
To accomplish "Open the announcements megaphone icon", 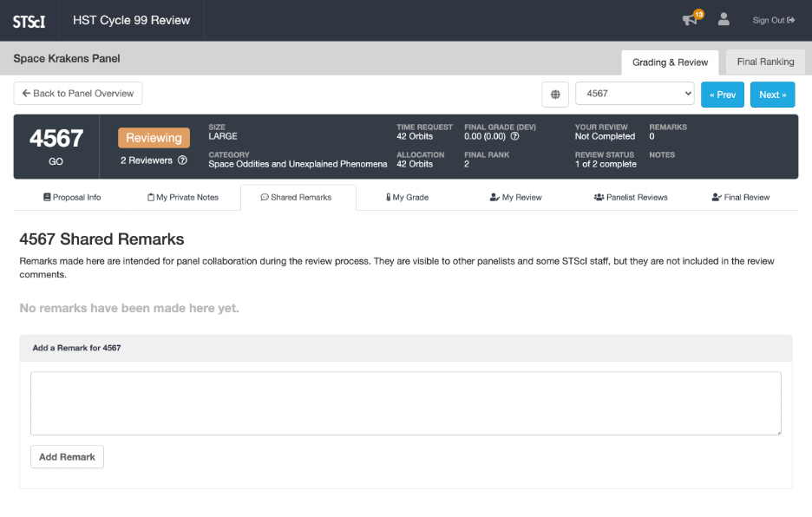I will coord(690,20).
